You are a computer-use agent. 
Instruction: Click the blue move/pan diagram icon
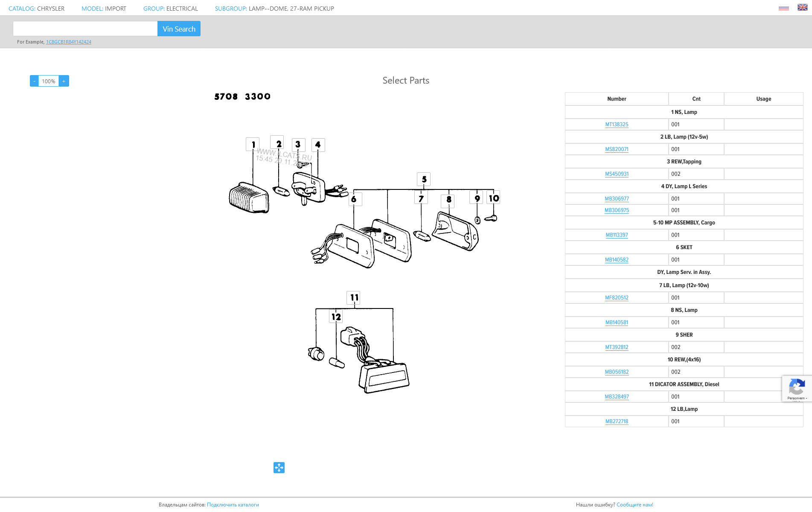point(279,468)
